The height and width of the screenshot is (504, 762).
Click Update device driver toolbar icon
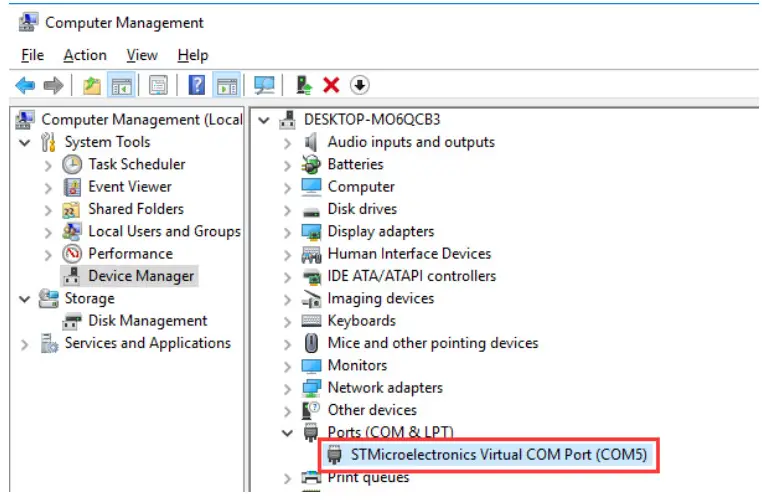304,86
